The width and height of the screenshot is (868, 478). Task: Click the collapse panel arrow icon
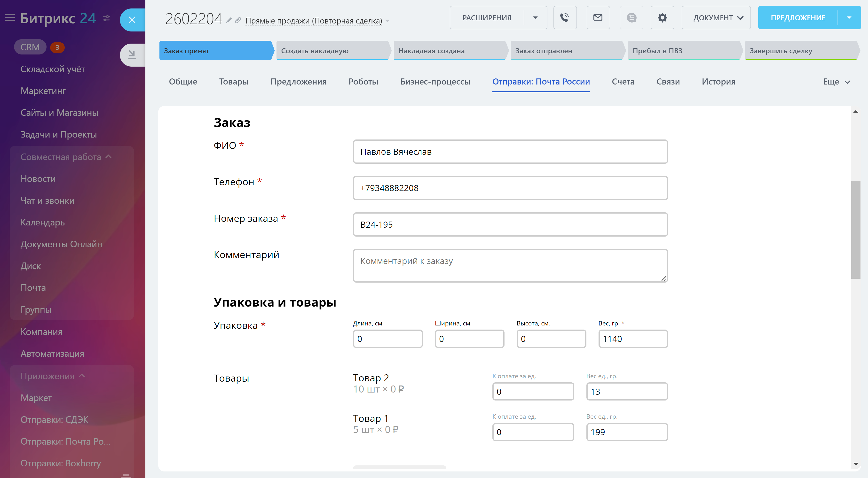pos(132,54)
